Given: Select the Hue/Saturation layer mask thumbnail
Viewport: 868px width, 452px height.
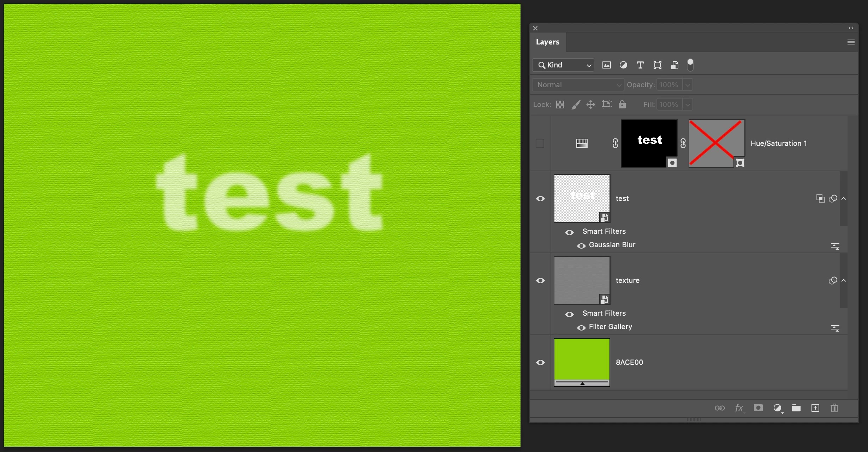Looking at the screenshot, I should coord(649,143).
